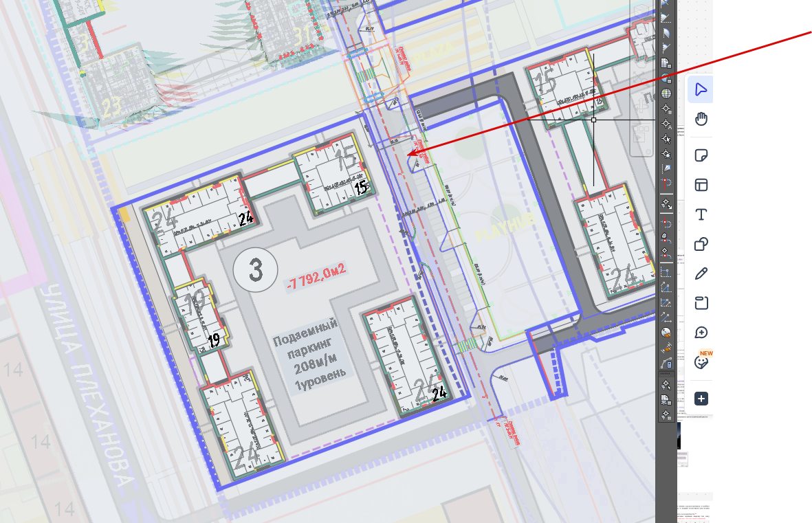The image size is (812, 523).
Task: Open the Stickers tool marked NEW
Action: [x=701, y=362]
